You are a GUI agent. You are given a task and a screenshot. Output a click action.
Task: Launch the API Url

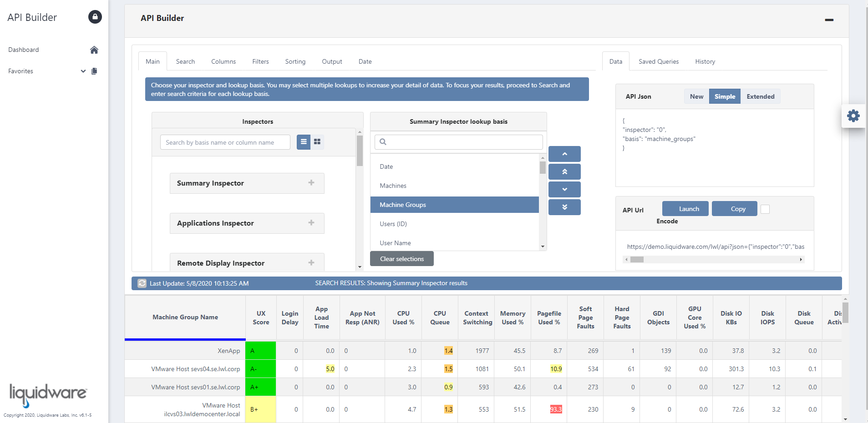click(x=685, y=209)
